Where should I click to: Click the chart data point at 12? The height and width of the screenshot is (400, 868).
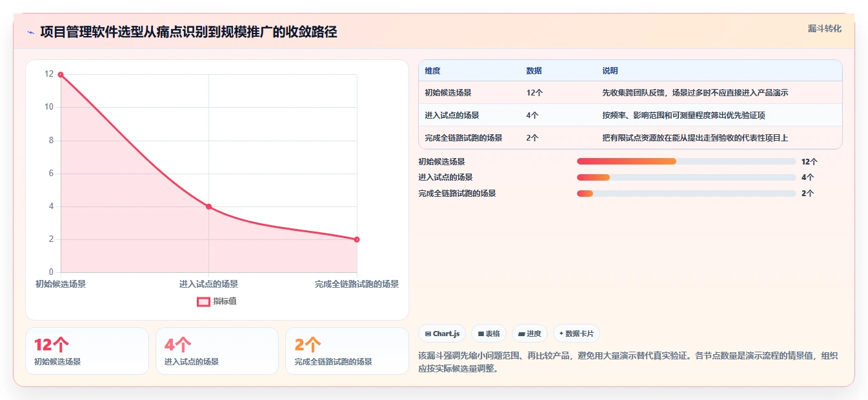(x=61, y=75)
